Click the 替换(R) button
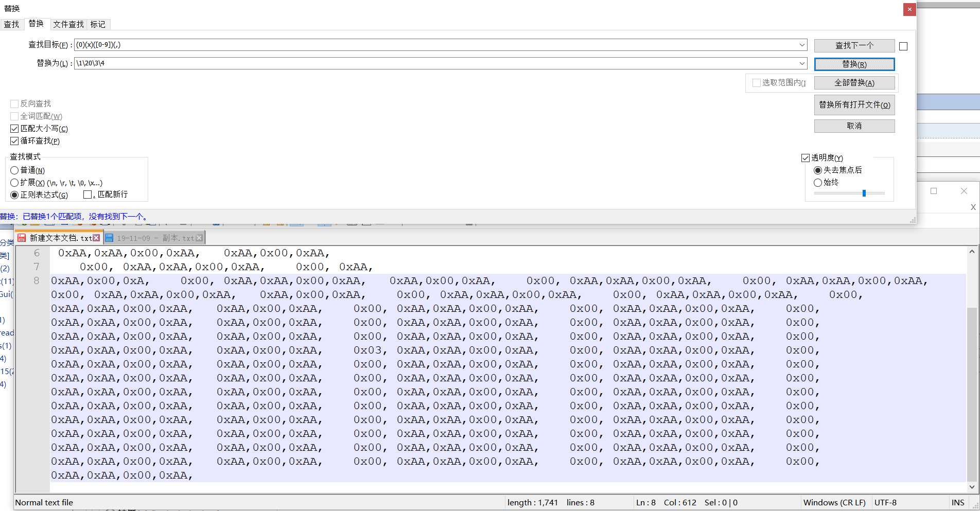The width and height of the screenshot is (980, 511). click(854, 64)
